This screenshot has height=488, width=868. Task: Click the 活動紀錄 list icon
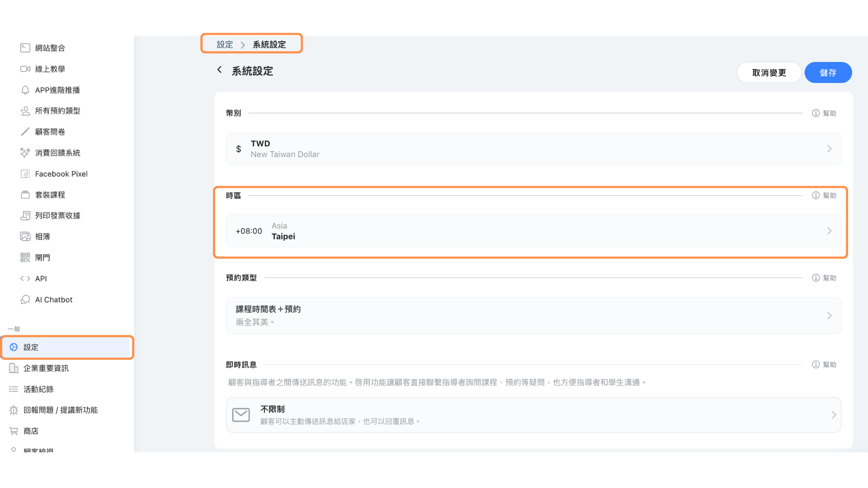pyautogui.click(x=14, y=389)
